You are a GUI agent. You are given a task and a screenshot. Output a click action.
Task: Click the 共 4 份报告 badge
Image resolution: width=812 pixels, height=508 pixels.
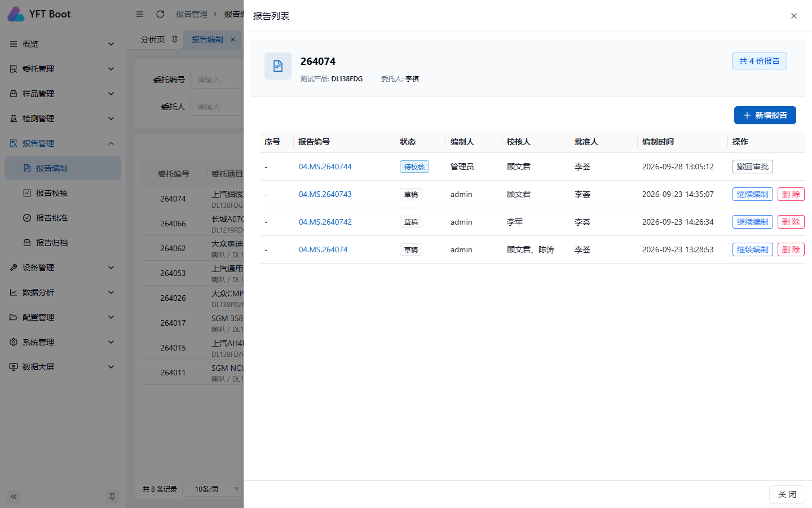tap(760, 61)
